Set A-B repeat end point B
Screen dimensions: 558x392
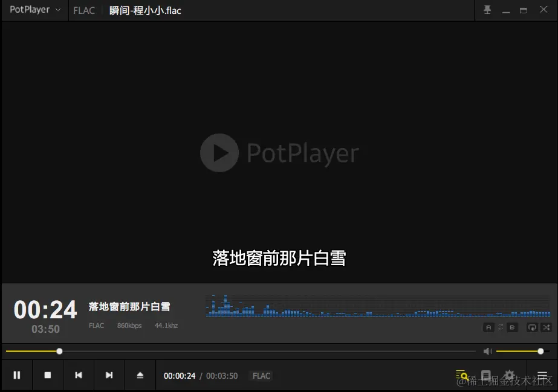tap(512, 327)
